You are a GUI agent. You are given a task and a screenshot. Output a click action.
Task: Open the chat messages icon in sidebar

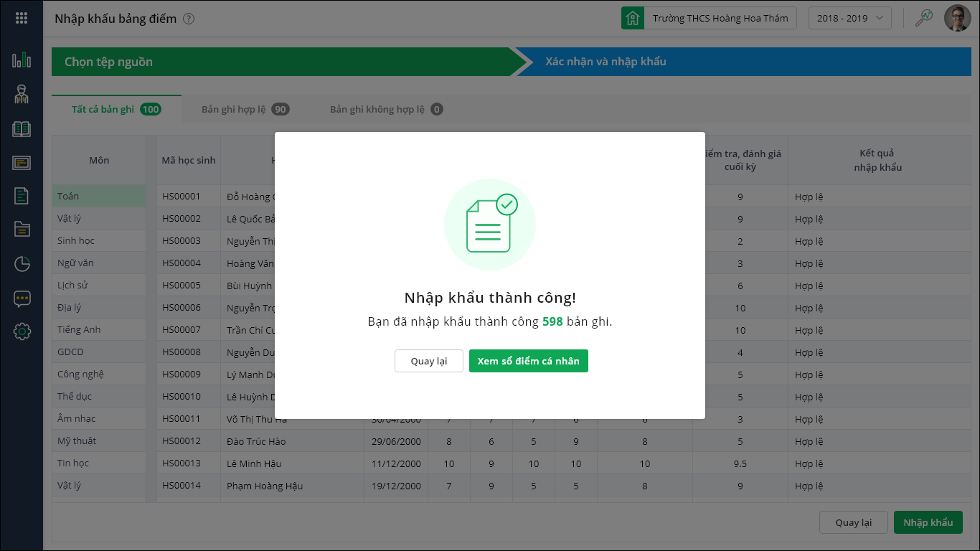(22, 298)
